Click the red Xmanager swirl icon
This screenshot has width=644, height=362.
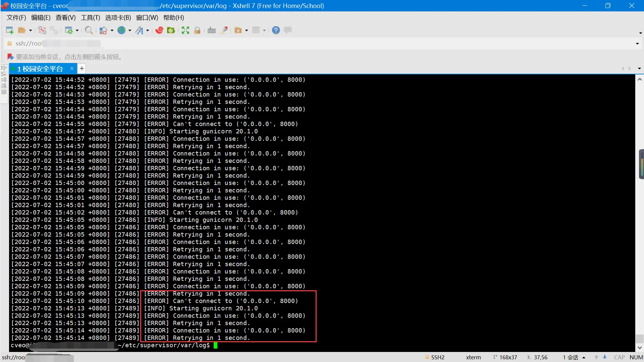(159, 31)
